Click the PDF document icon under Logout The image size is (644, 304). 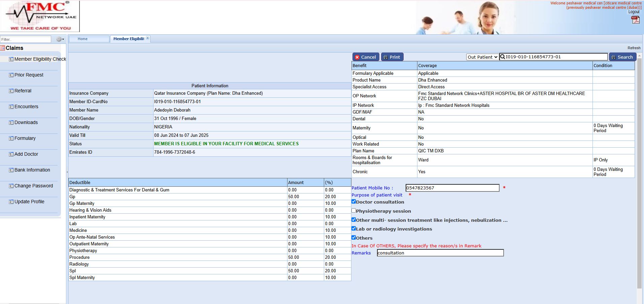tap(635, 20)
